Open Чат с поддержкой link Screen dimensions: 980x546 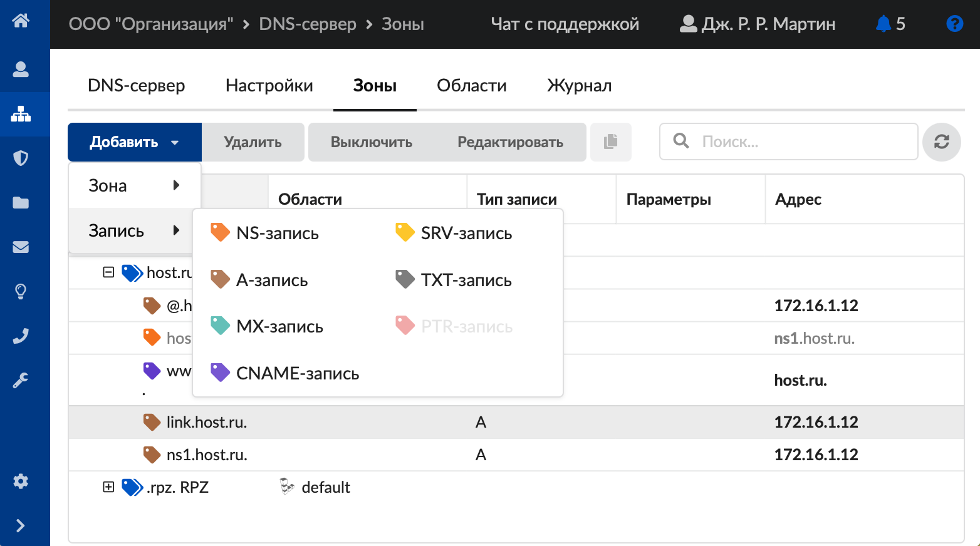pyautogui.click(x=565, y=24)
